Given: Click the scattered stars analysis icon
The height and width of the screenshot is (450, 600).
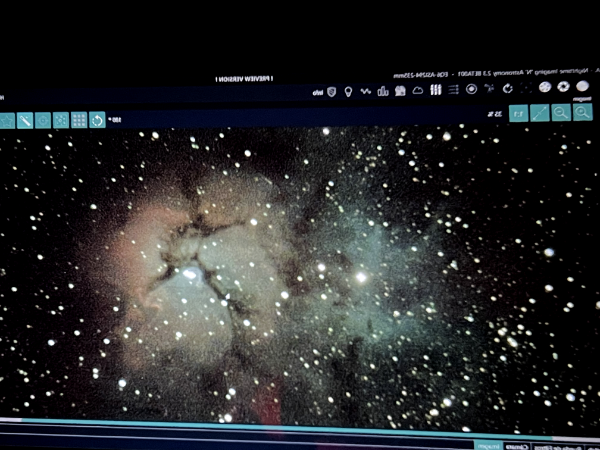Looking at the screenshot, I should 61,120.
